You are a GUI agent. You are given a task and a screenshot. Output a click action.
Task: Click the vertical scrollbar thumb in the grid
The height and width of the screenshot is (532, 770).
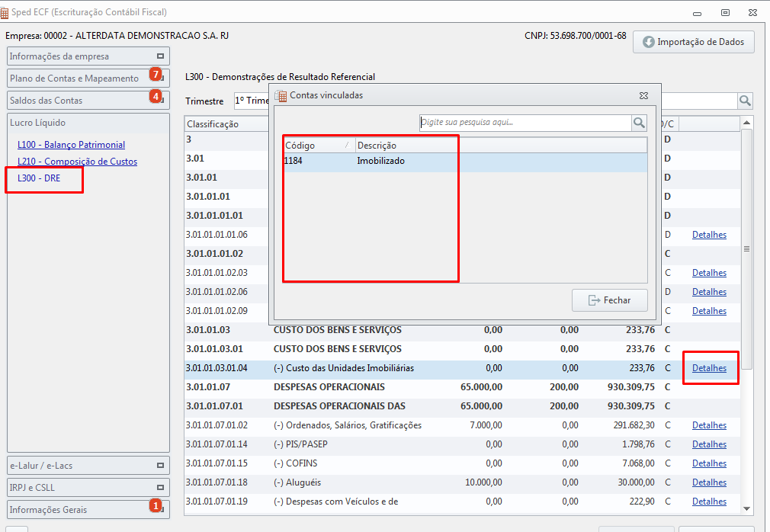[x=746, y=248]
